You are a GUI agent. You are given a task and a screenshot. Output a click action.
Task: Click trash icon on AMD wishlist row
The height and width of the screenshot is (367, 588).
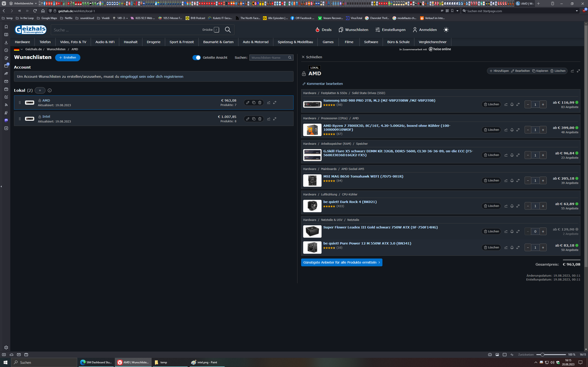(x=260, y=103)
